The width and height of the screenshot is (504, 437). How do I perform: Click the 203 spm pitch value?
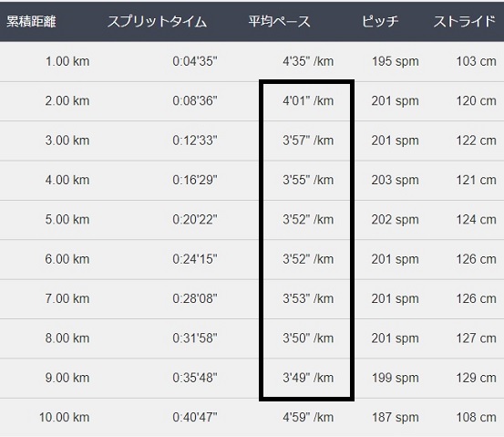396,180
